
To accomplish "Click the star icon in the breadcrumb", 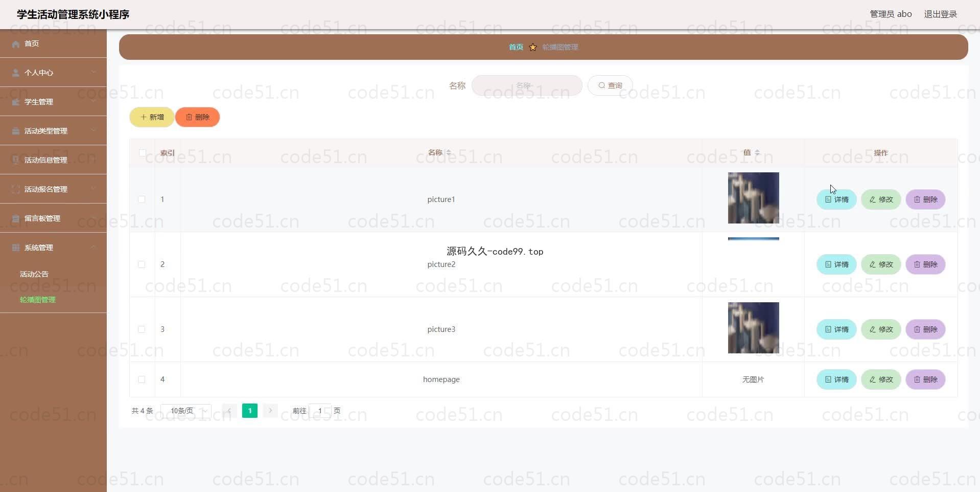I will 533,47.
